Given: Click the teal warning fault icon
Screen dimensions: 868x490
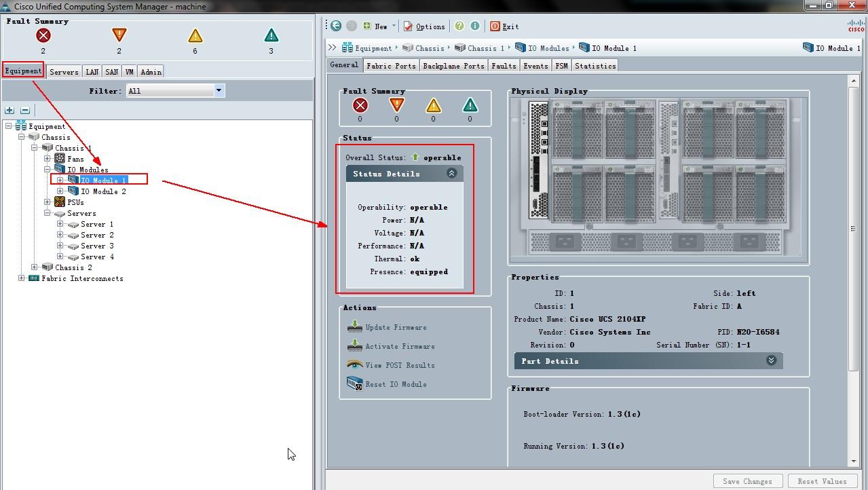Looking at the screenshot, I should pyautogui.click(x=271, y=35).
